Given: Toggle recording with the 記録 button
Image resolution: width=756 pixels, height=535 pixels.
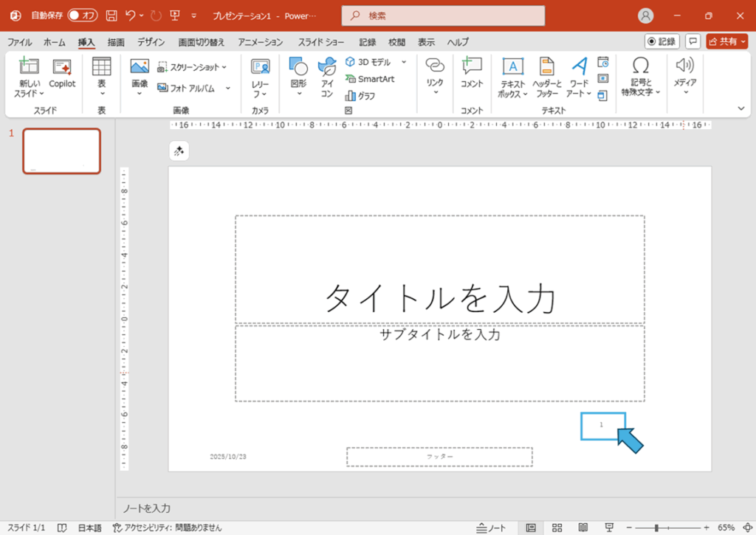Looking at the screenshot, I should [x=661, y=41].
